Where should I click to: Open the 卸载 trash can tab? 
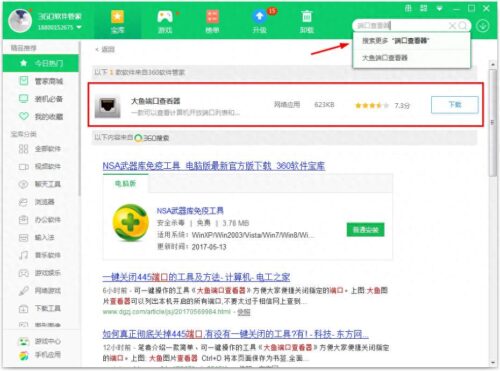point(307,21)
